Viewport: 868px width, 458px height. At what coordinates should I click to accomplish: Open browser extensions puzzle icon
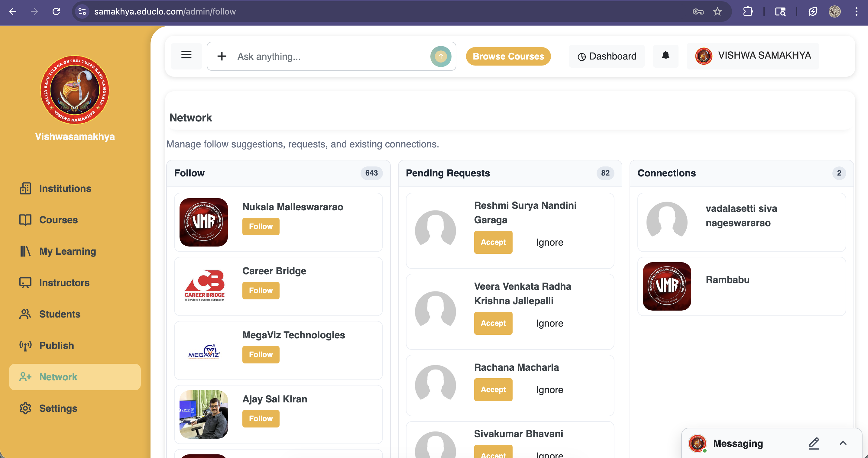[748, 11]
